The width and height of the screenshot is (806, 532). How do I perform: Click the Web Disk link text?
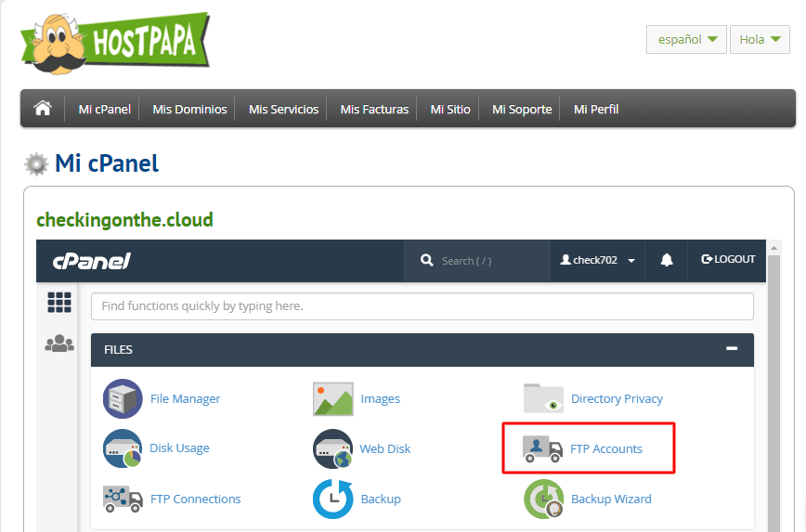coord(385,448)
